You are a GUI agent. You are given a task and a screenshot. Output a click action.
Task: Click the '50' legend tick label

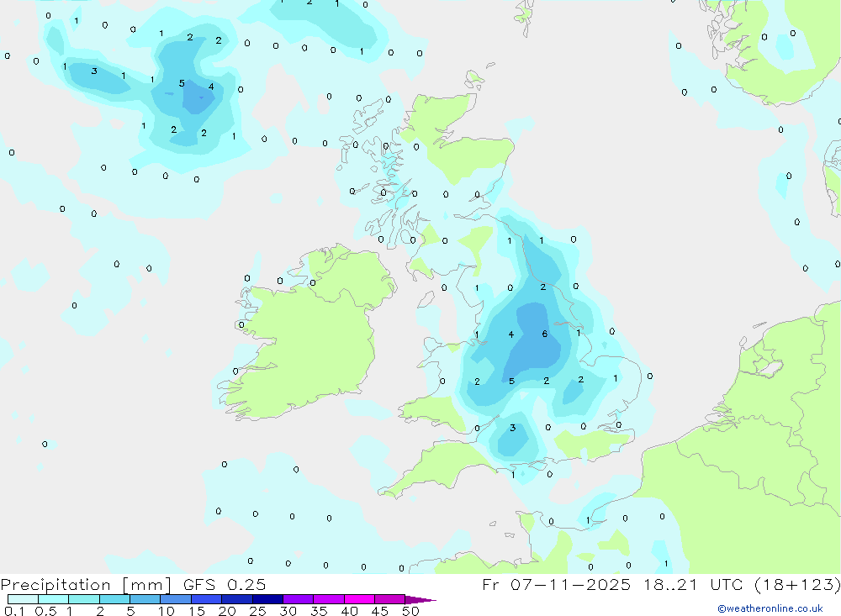coord(410,611)
